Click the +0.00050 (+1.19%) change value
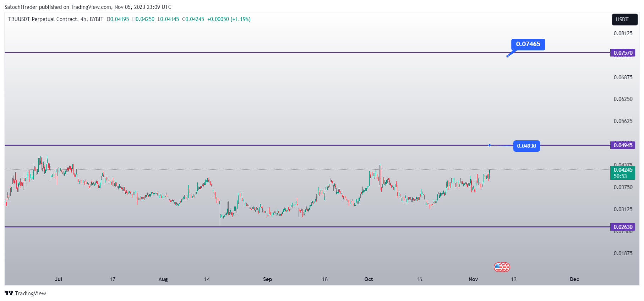 (229, 19)
